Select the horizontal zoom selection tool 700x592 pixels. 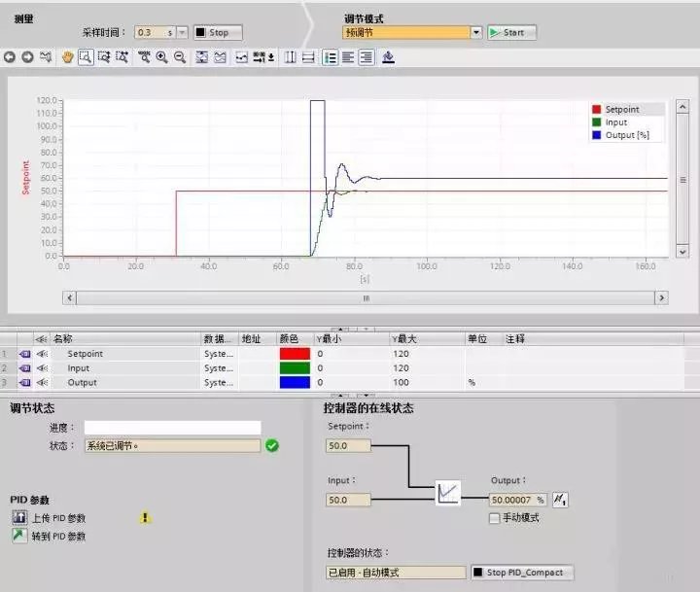pyautogui.click(x=122, y=57)
